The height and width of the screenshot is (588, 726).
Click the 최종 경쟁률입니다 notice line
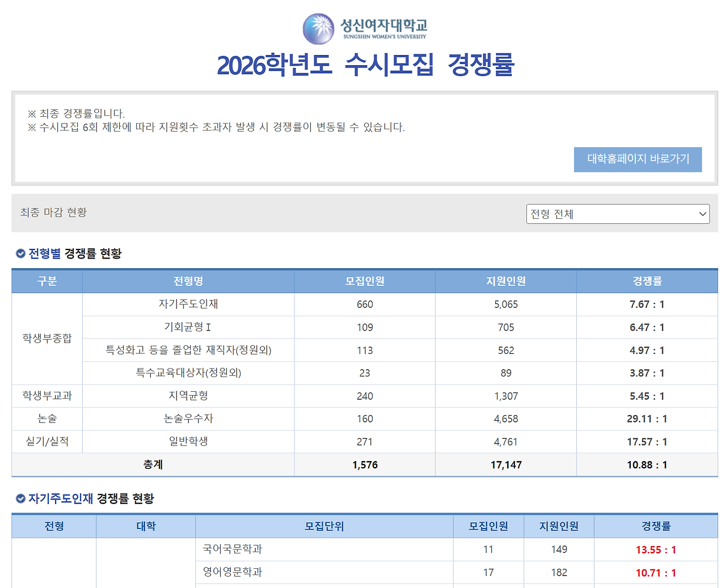click(76, 113)
